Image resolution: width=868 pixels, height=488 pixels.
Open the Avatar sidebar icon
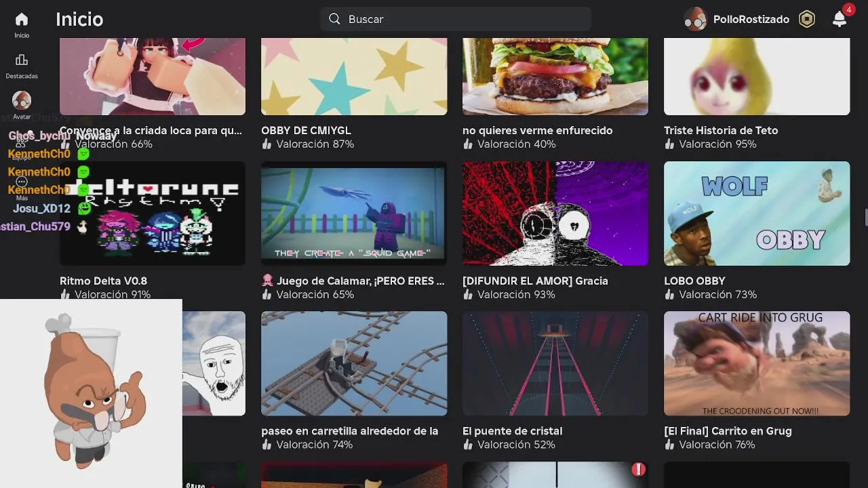point(22,100)
